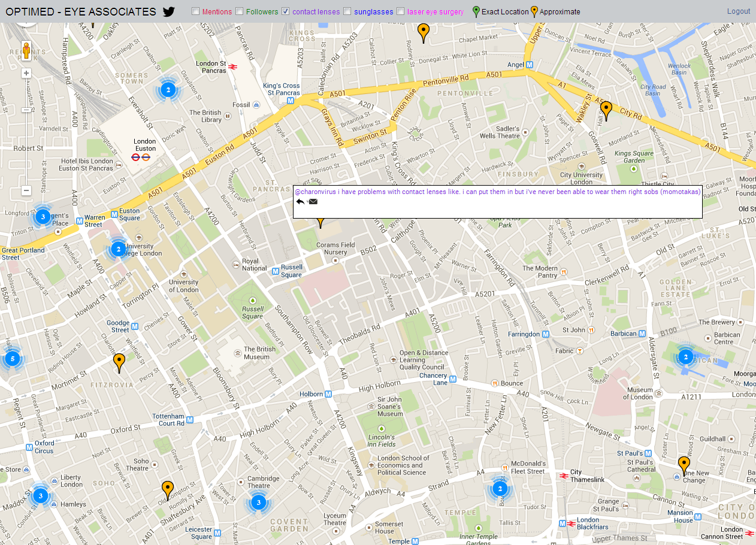Image resolution: width=756 pixels, height=545 pixels.
Task: Select the orange pin near Rodney St
Action: click(x=424, y=33)
